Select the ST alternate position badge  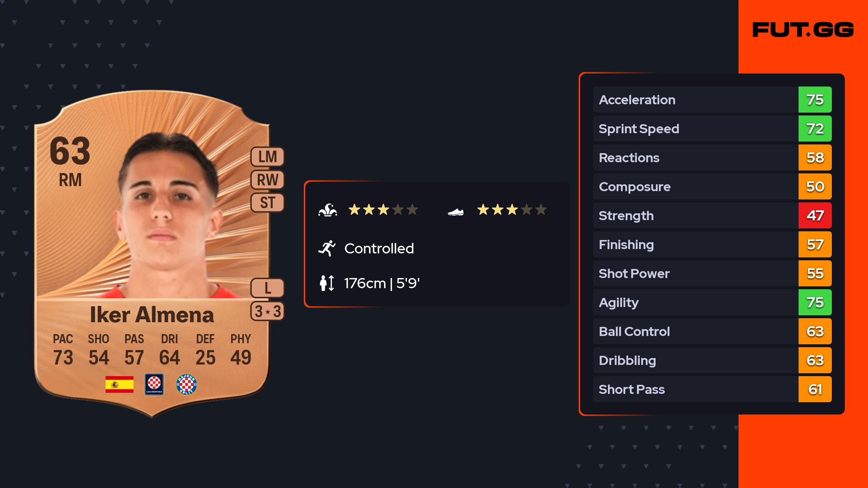click(268, 203)
